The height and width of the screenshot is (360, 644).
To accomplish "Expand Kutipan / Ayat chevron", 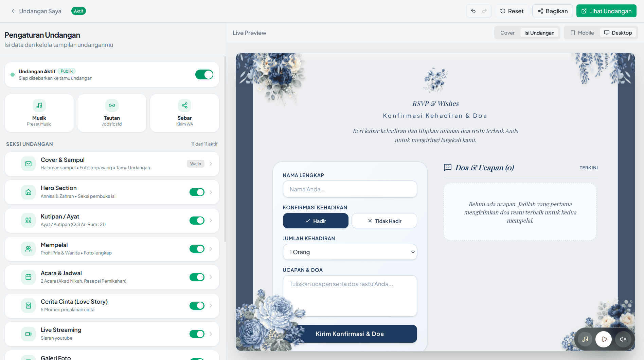I will [211, 221].
